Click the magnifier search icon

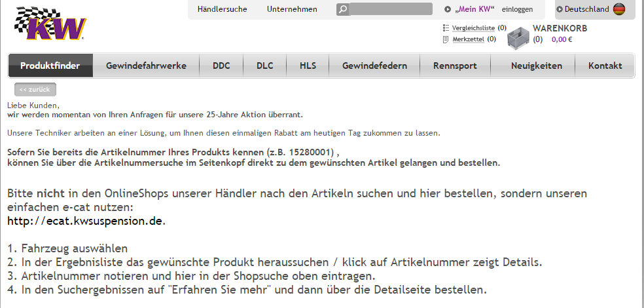point(343,9)
